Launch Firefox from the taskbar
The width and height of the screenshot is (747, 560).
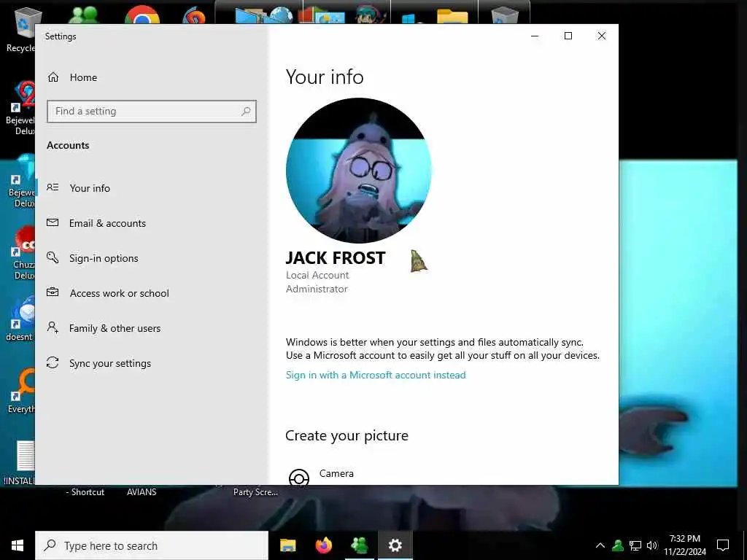click(324, 545)
